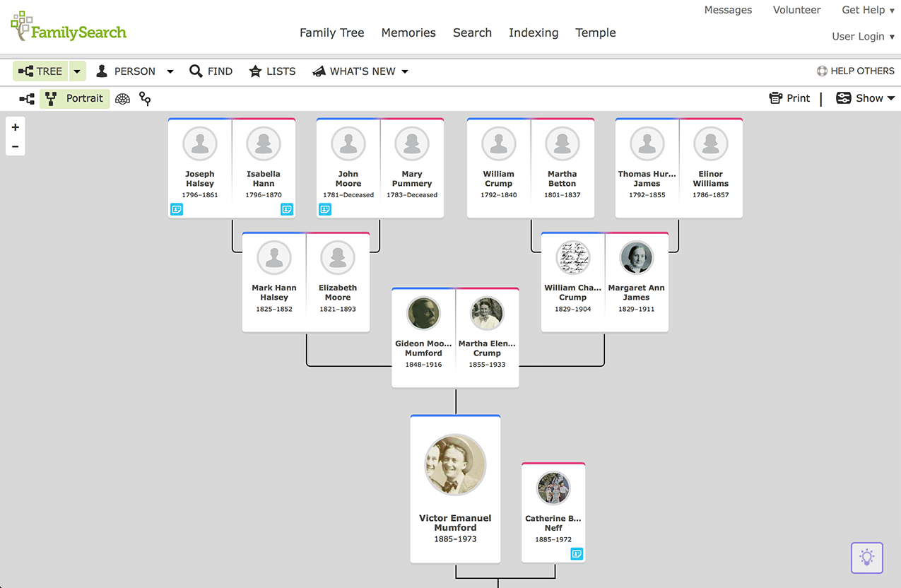Viewport: 901px width, 588px height.
Task: Open the FIND search tool
Action: 211,71
